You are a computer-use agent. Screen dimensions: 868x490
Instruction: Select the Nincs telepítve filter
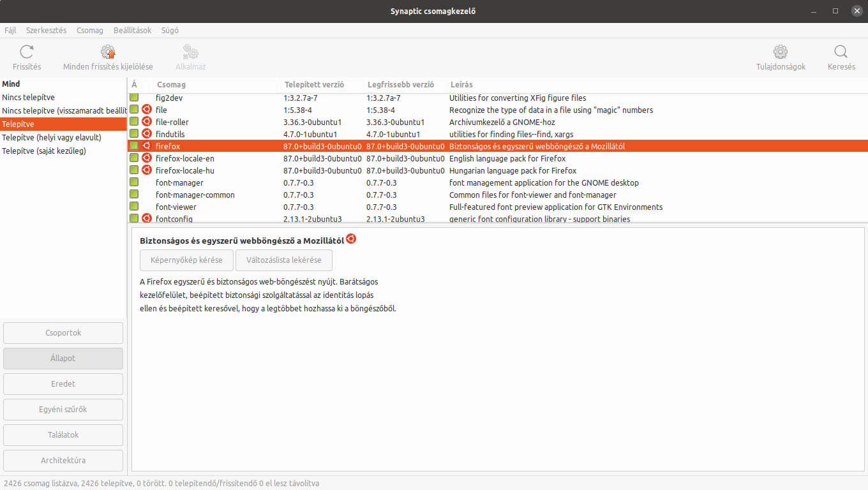[x=63, y=98]
